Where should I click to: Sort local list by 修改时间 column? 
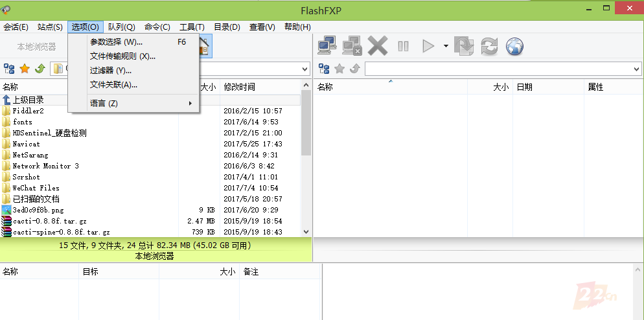[260, 87]
